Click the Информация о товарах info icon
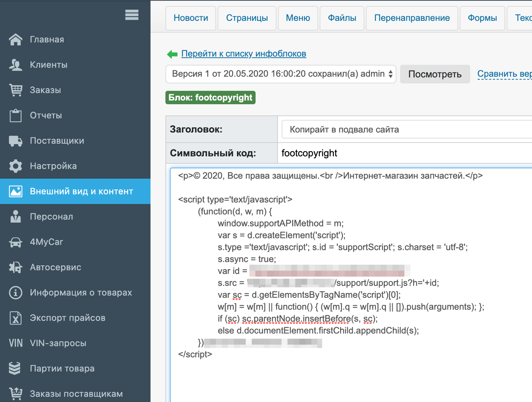Viewport: 532px width, 402px height. point(16,293)
